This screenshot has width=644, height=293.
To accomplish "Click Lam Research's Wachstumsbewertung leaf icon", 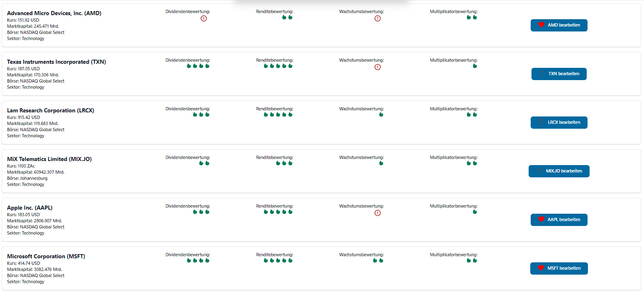I will [x=381, y=114].
